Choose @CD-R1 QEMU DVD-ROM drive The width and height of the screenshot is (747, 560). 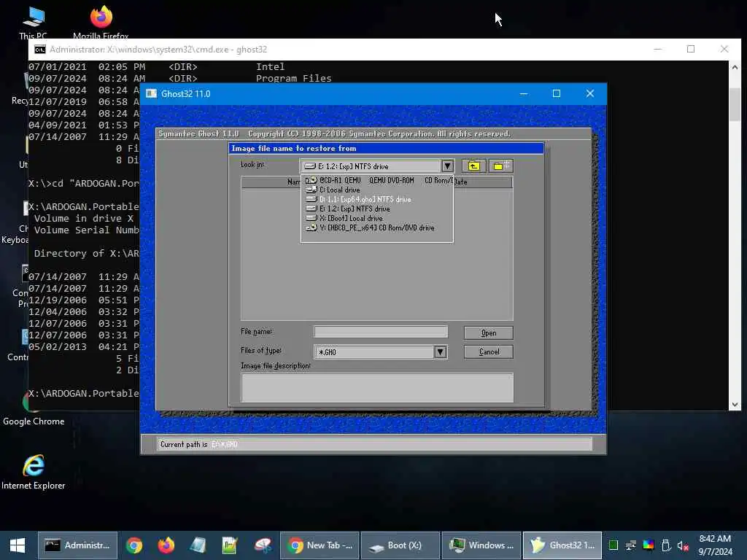pyautogui.click(x=377, y=181)
